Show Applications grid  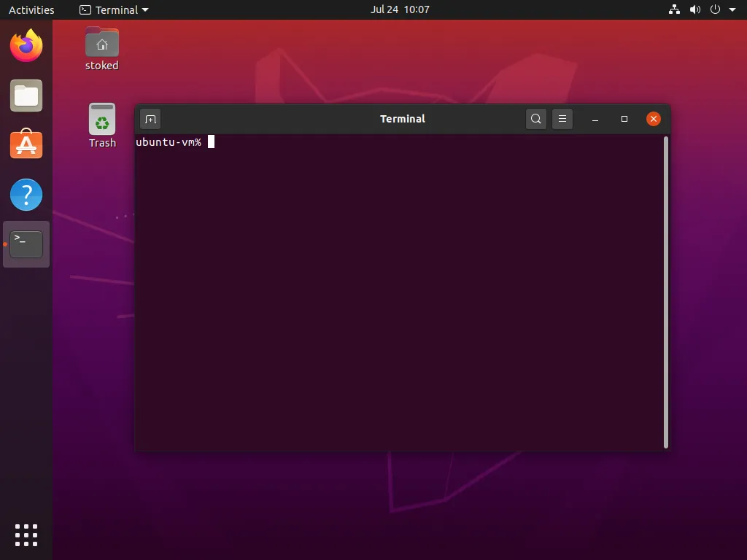click(x=26, y=534)
